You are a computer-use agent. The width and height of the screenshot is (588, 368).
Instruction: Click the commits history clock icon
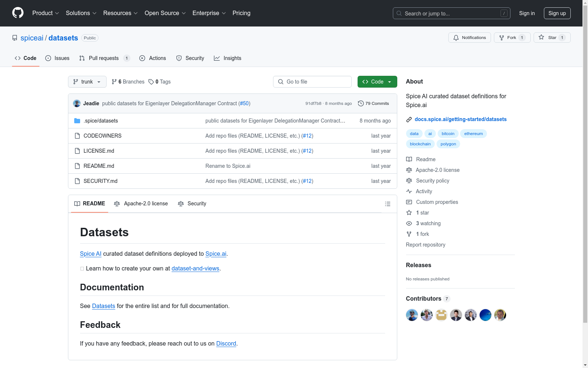tap(361, 103)
